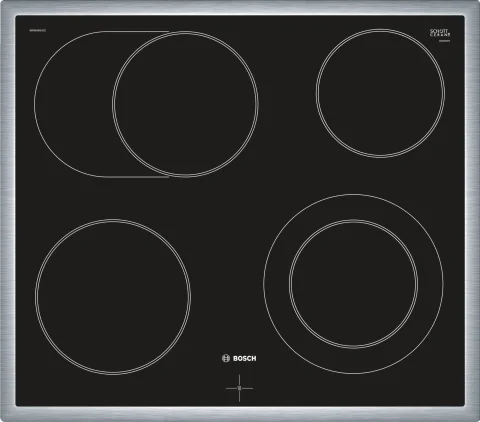The width and height of the screenshot is (480, 422).
Task: Click the SCHOTT CERAN logo
Action: click(x=440, y=33)
